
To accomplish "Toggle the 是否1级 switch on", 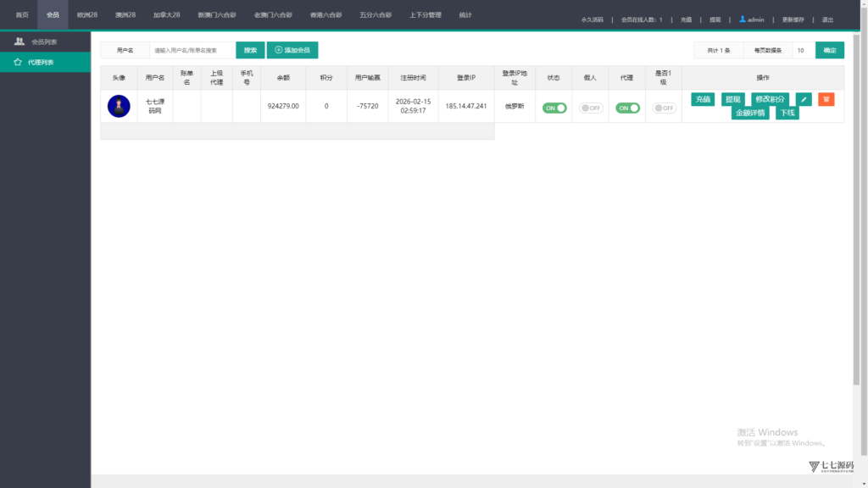I will [x=664, y=108].
